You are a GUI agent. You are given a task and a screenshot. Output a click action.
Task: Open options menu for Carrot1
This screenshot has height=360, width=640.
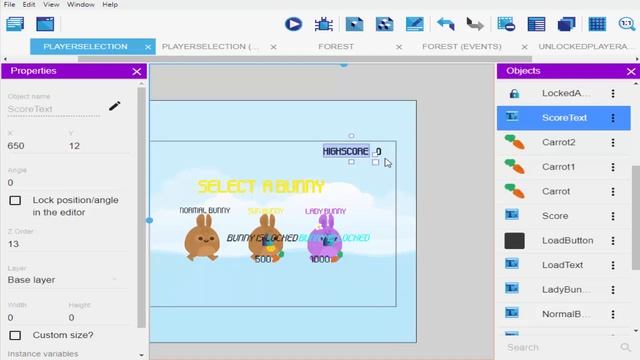pyautogui.click(x=613, y=167)
